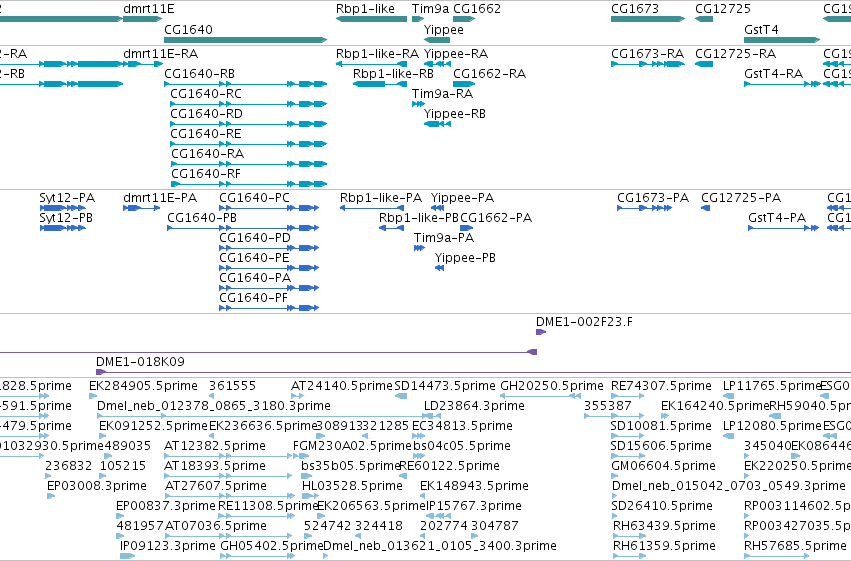Open the GstT4 gene feature
The height and width of the screenshot is (561, 851).
tap(782, 40)
